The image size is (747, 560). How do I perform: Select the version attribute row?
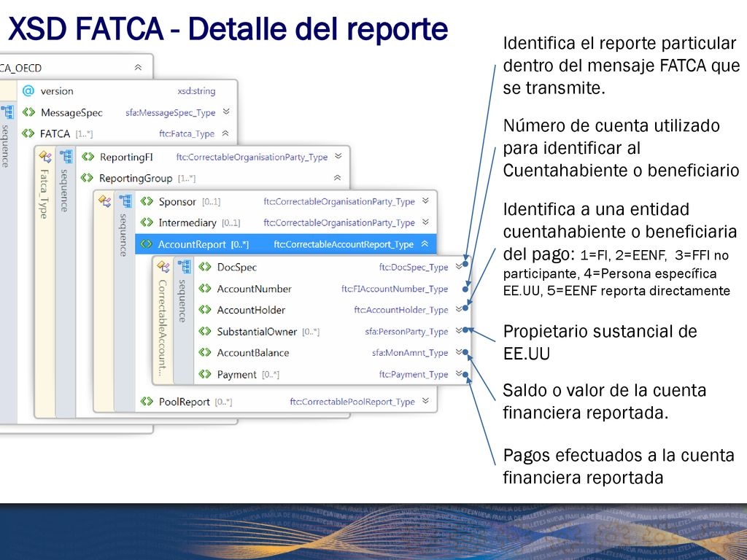coord(127,90)
